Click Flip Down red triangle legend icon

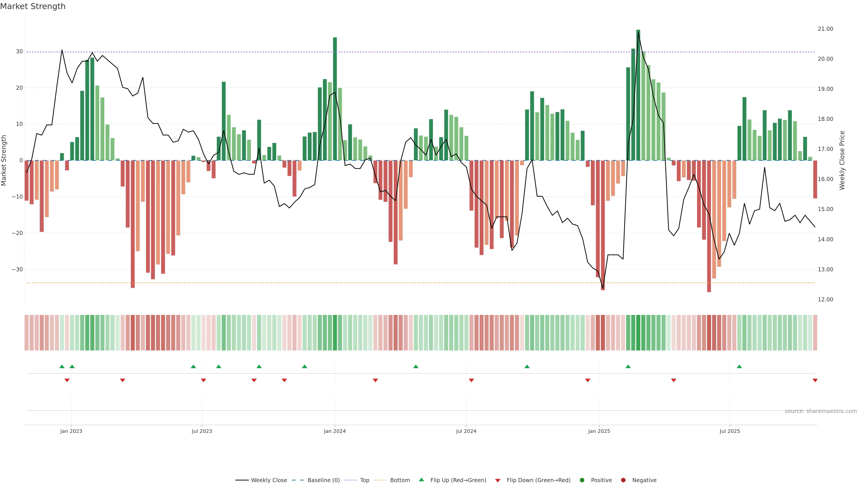(498, 480)
